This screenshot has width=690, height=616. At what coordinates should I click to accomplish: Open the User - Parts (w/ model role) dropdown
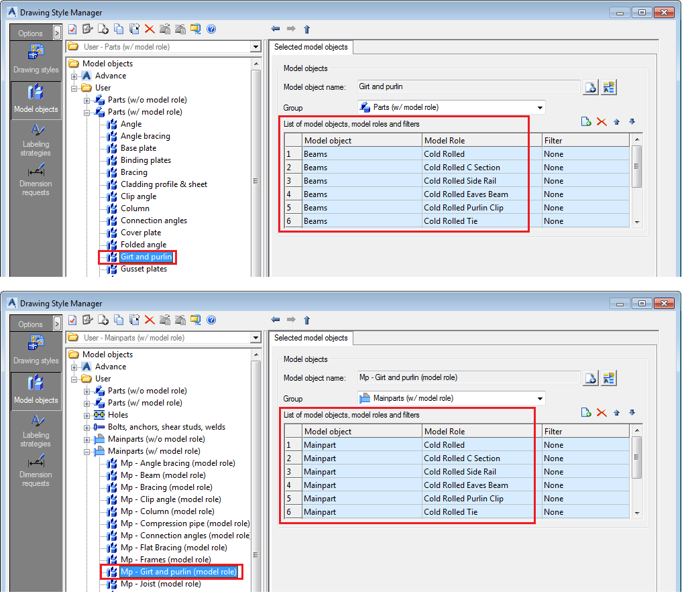[255, 47]
